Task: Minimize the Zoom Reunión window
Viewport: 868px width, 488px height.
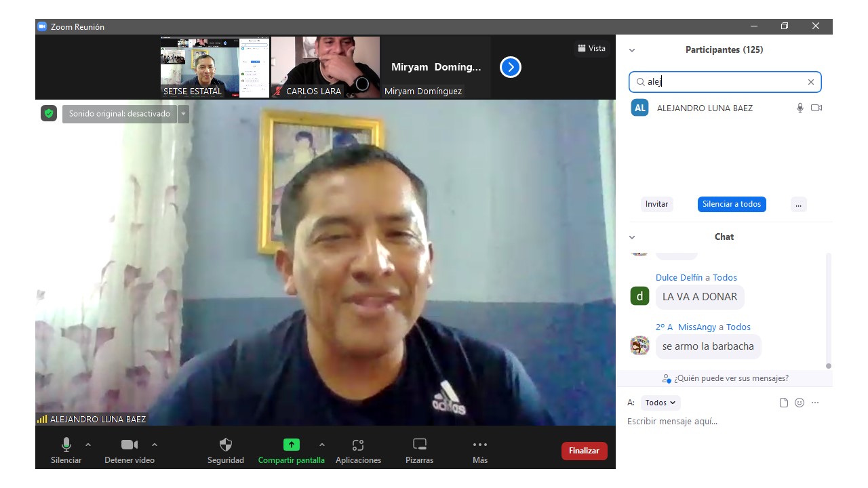Action: [x=754, y=26]
